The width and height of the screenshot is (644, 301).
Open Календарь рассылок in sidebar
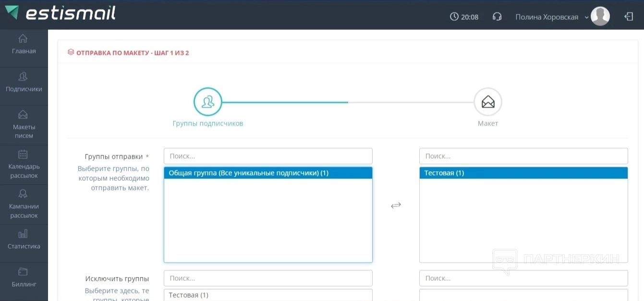(x=24, y=164)
